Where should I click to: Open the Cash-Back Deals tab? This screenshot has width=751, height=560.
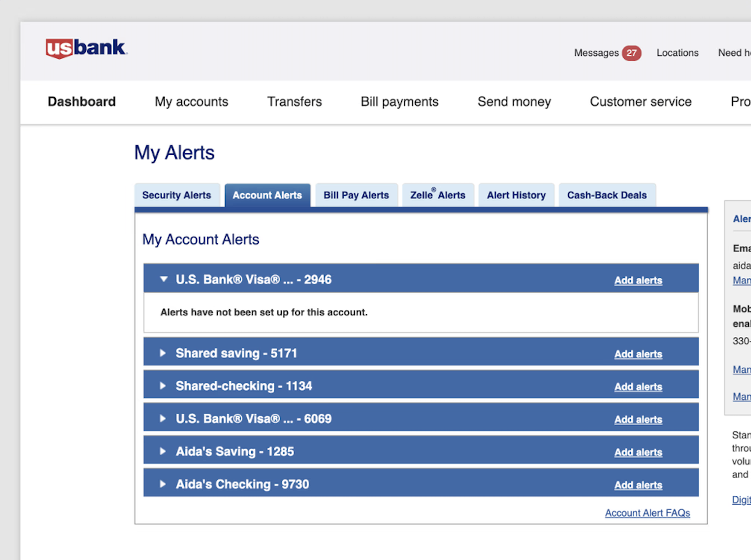pos(607,195)
